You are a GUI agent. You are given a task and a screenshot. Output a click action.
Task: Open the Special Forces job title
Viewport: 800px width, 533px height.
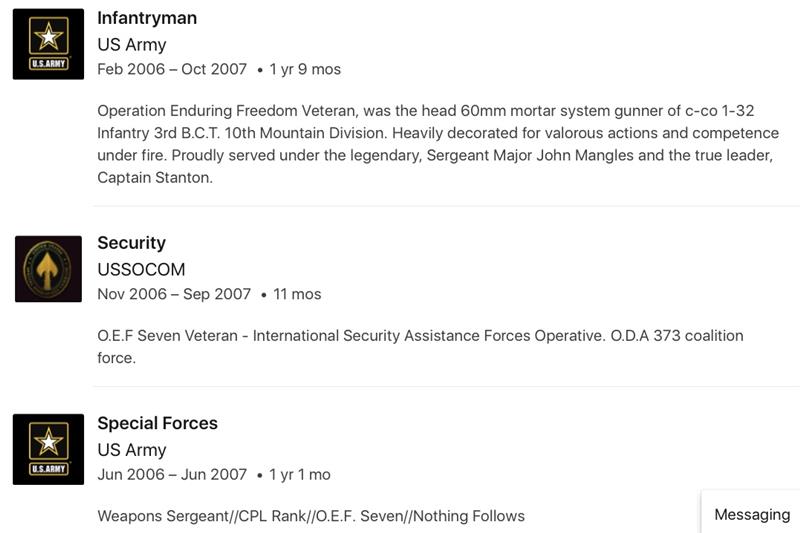157,423
